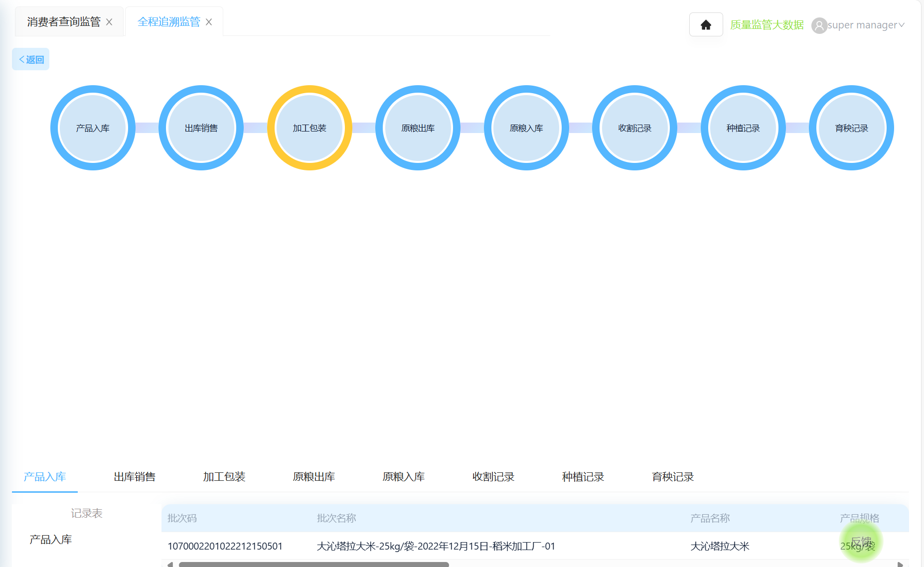Screen dimensions: 924x567
Task: Click the table horizontal scrollbar thumb
Action: (314, 565)
